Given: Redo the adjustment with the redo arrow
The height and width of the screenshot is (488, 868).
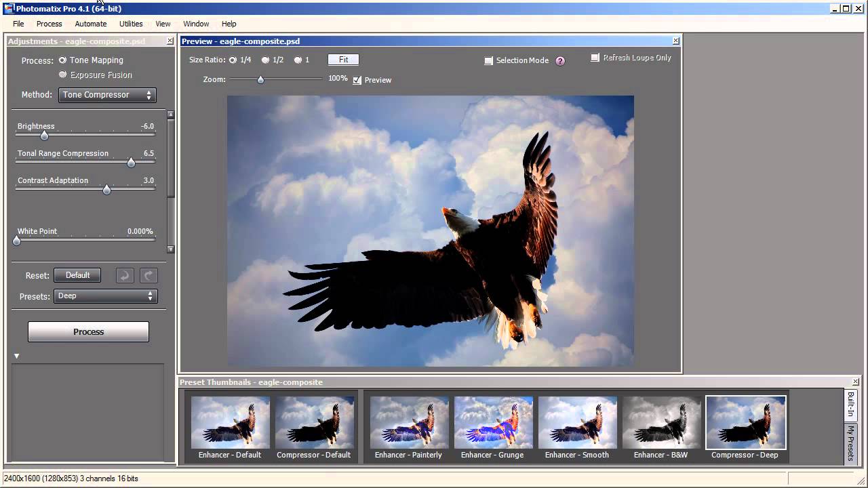Looking at the screenshot, I should click(x=149, y=275).
